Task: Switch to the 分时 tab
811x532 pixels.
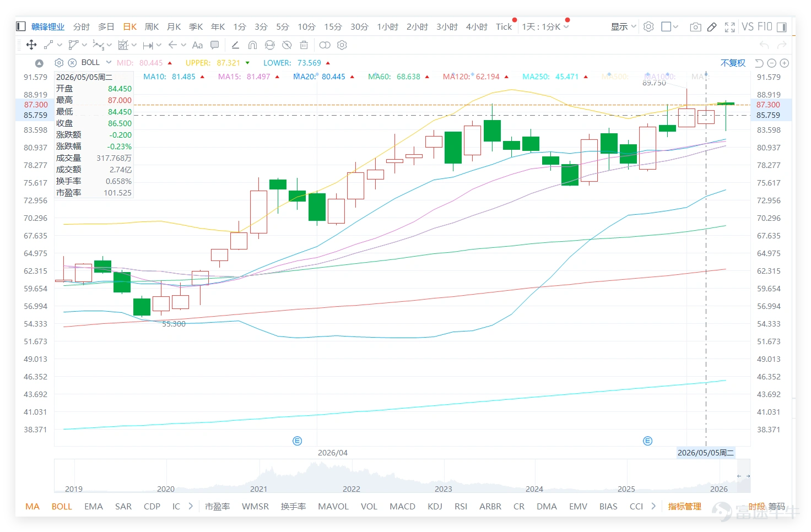Action: [x=81, y=26]
